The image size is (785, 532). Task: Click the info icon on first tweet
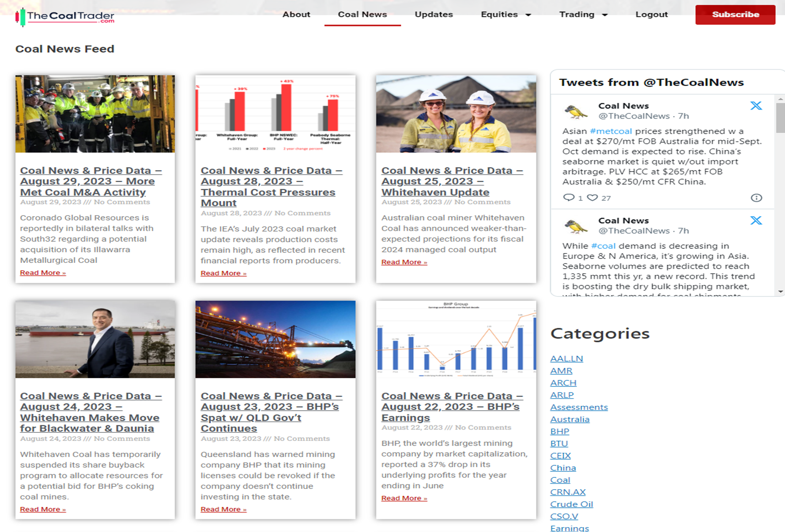coord(756,198)
